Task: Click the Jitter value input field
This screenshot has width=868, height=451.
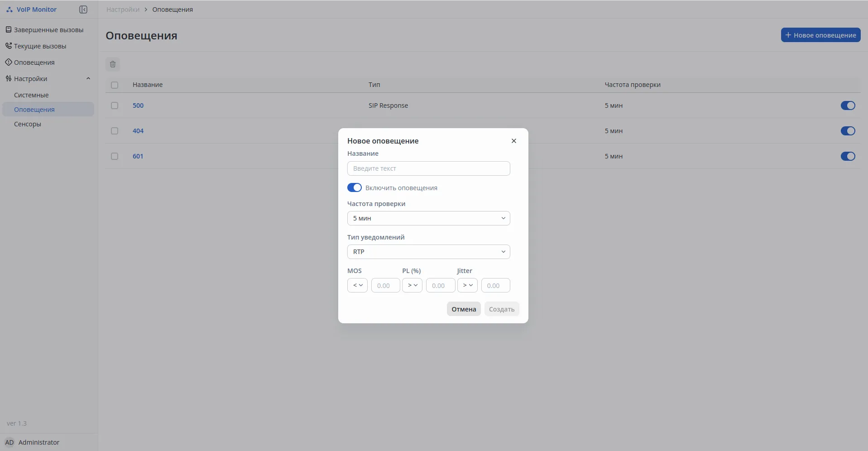Action: 495,286
